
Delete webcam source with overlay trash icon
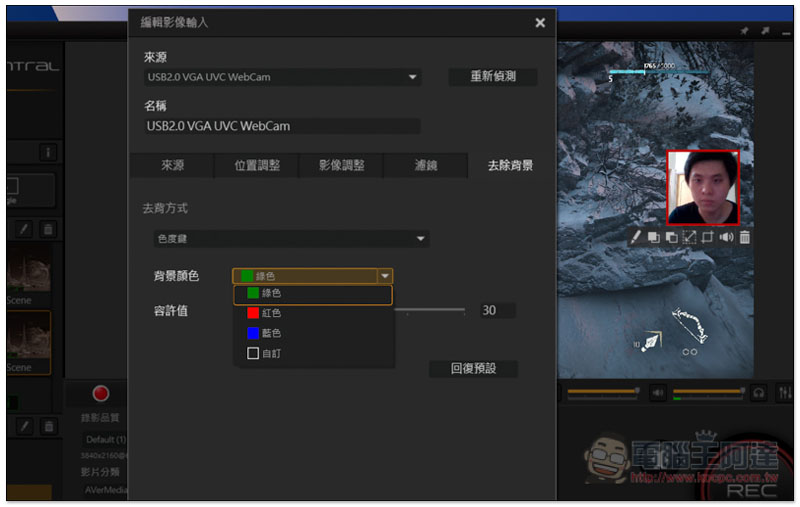745,237
